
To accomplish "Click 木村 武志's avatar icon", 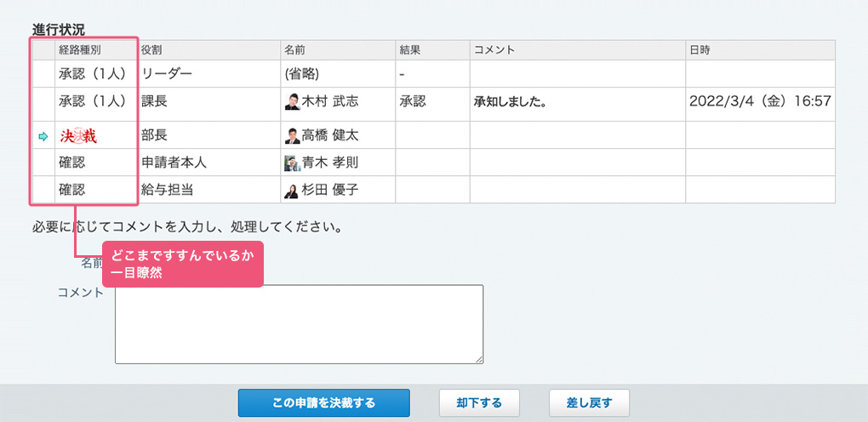I will point(292,101).
